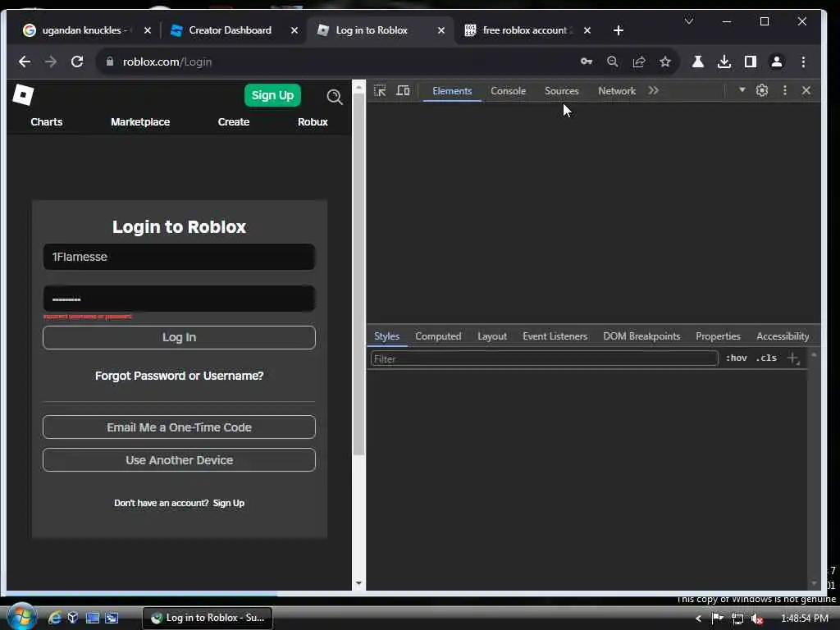Screen dimensions: 840x630
Task: Click Email Me a One-Time Code
Action: [179, 427]
